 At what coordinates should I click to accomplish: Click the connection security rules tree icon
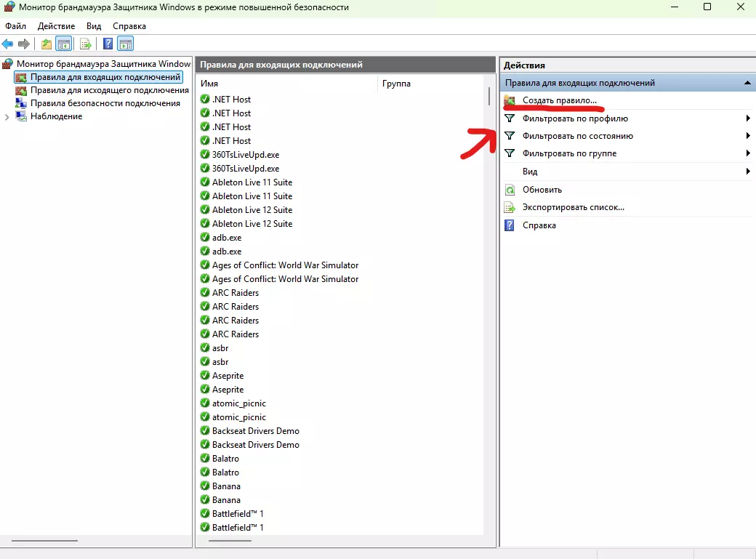[x=21, y=103]
